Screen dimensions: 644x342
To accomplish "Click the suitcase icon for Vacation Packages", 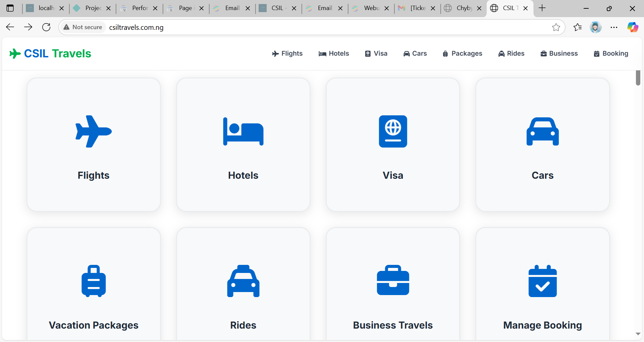I will coord(94,281).
